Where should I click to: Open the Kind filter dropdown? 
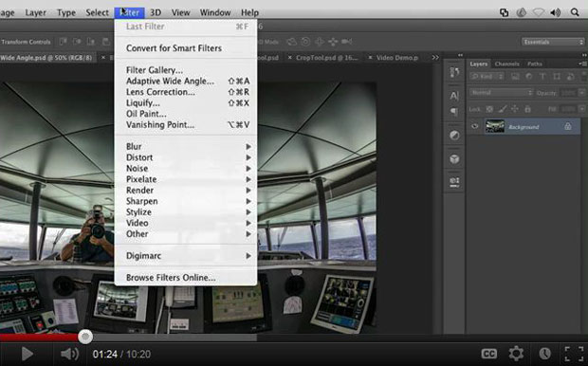[487, 77]
